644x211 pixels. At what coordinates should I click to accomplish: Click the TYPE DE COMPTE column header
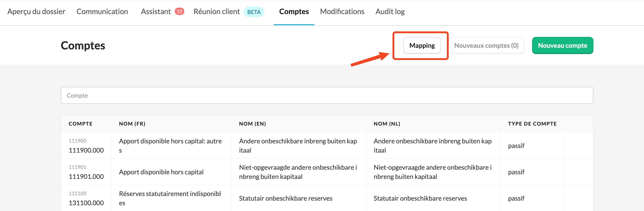point(532,124)
